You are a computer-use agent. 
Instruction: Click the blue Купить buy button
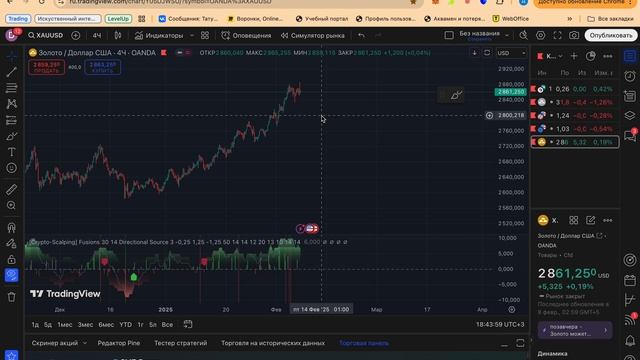tap(102, 67)
